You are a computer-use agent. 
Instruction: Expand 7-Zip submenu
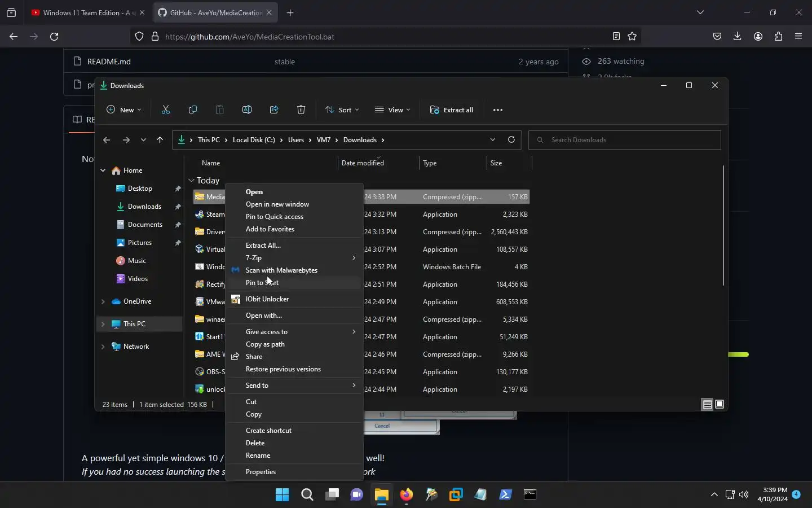pos(294,258)
